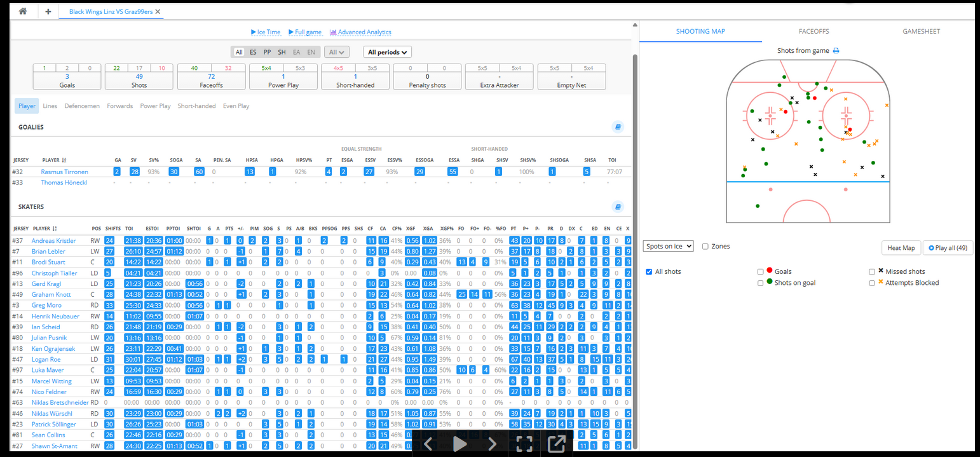Screen dimensions: 980x457
Task: Export the Goalies table via its icon
Action: [x=617, y=127]
